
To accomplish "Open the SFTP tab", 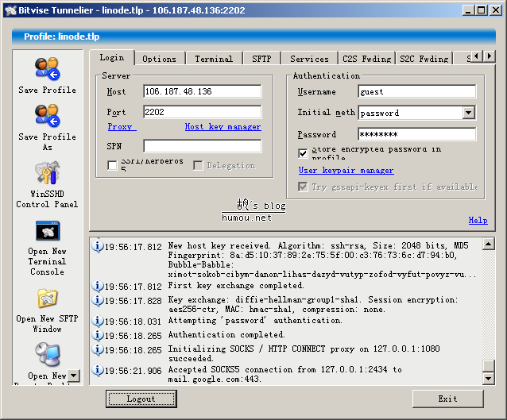I will click(x=262, y=59).
